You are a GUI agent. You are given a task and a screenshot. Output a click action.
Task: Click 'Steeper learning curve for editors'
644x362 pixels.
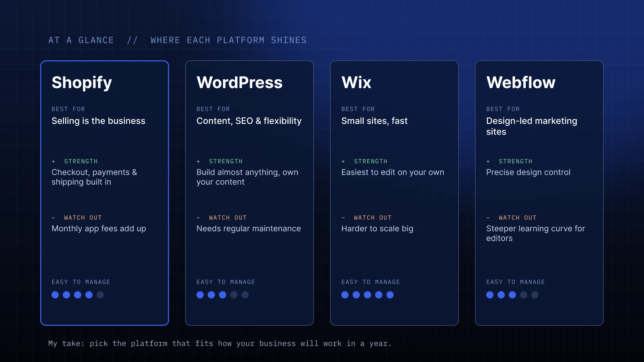535,233
